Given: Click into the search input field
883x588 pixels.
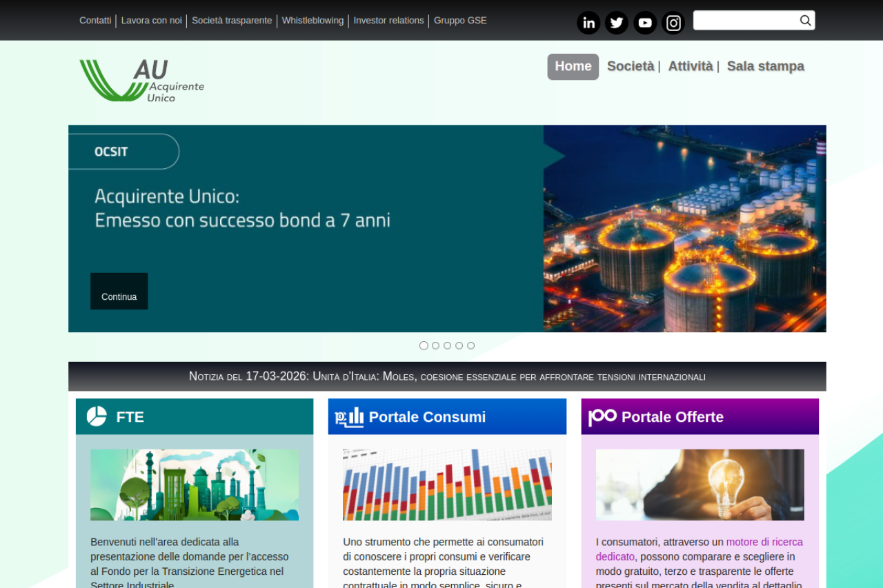Looking at the screenshot, I should click(745, 21).
